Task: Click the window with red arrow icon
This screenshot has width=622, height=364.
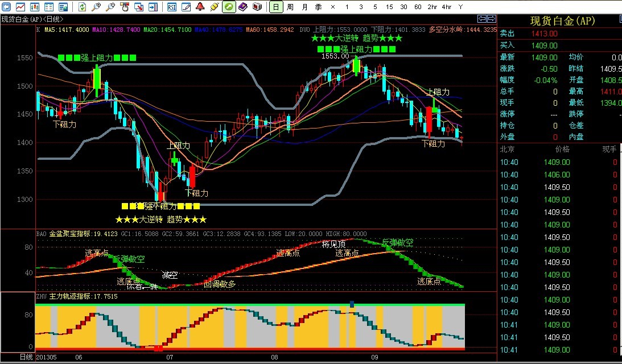Action: tap(139, 7)
